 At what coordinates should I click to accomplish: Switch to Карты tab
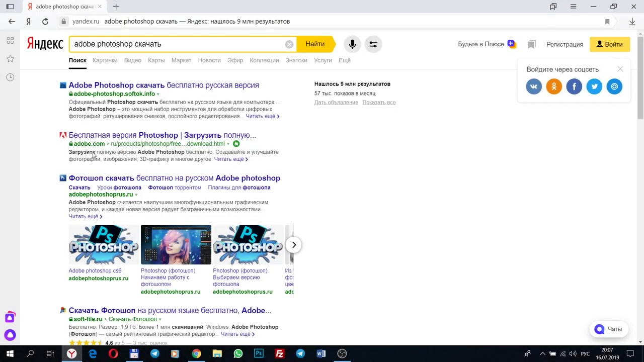[x=156, y=60]
